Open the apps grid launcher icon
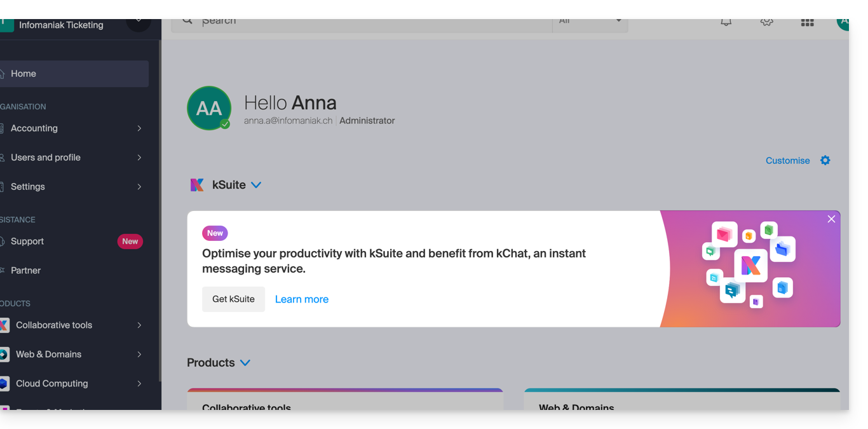The width and height of the screenshot is (868, 429). coord(807,22)
